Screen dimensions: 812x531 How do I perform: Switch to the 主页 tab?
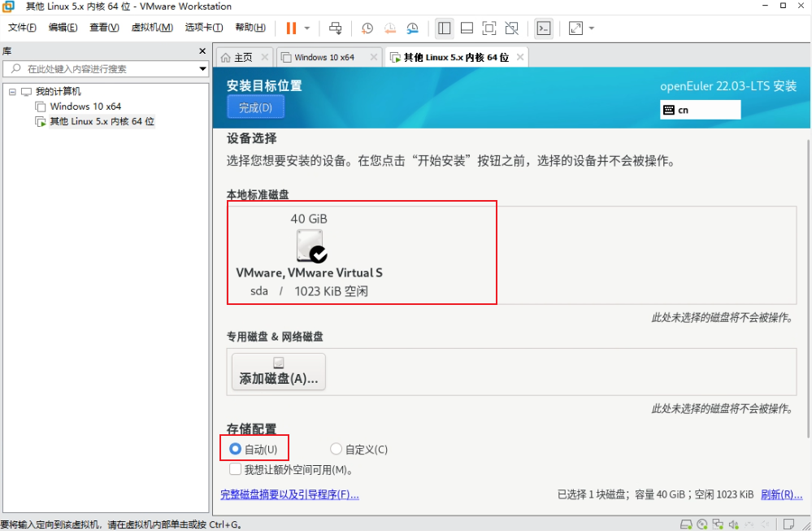pyautogui.click(x=243, y=58)
